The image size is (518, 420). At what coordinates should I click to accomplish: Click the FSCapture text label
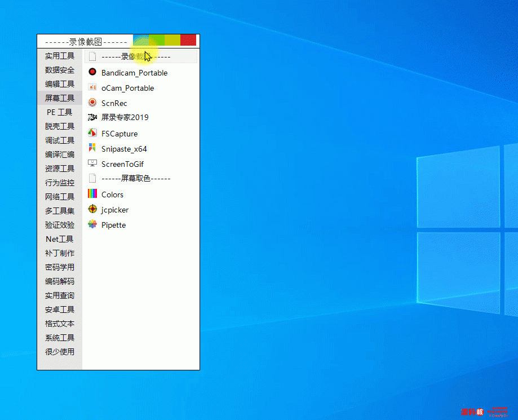119,134
